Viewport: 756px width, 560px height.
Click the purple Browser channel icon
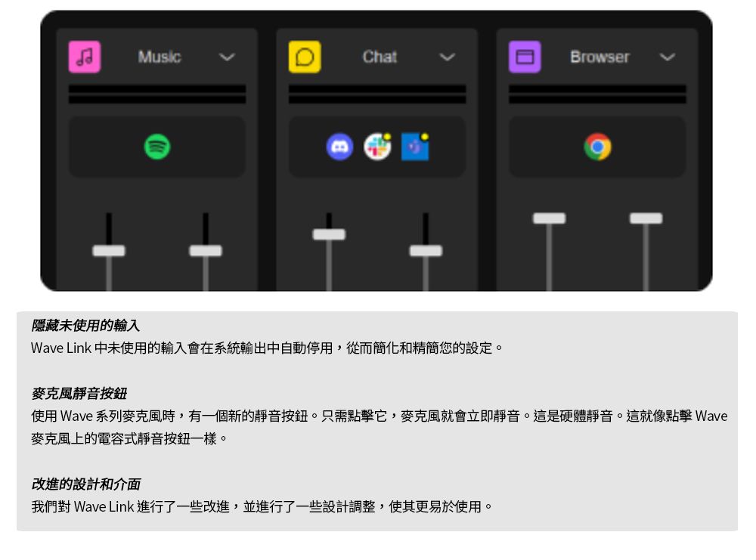coord(525,57)
